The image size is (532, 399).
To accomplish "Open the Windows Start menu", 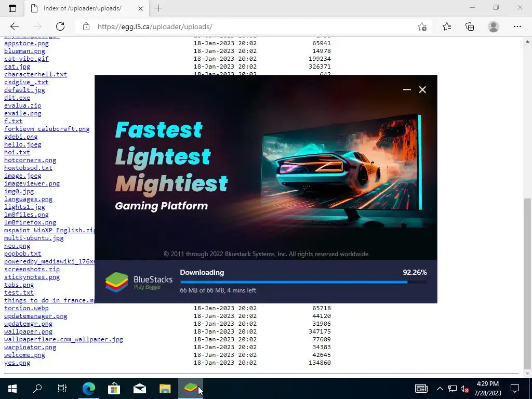I will pos(12,389).
